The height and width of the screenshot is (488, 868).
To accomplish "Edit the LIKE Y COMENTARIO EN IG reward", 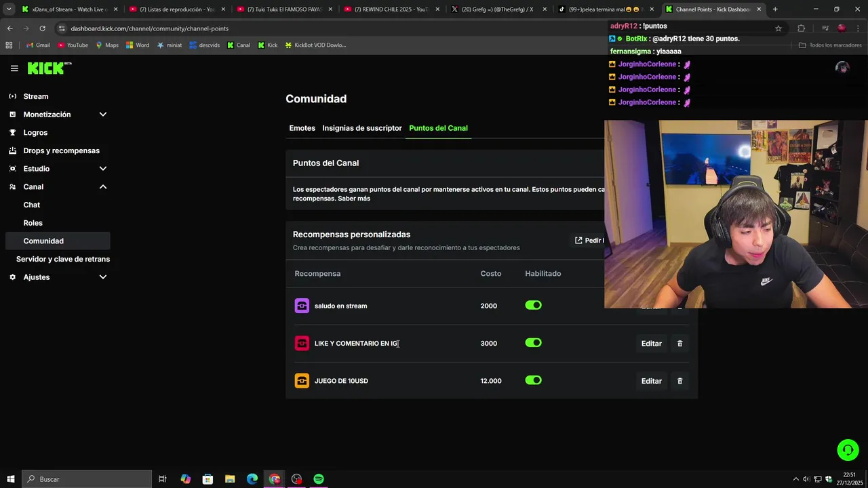I will (652, 344).
